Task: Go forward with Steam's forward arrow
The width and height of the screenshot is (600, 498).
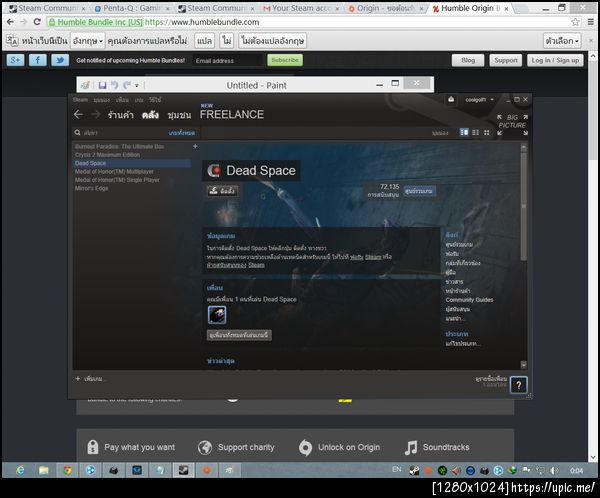Action: coord(96,114)
